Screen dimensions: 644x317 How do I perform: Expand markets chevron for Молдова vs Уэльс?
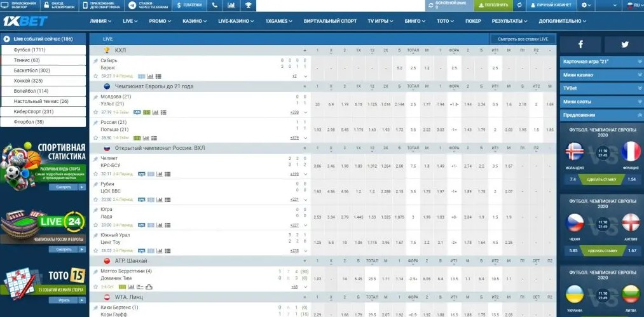point(305,112)
